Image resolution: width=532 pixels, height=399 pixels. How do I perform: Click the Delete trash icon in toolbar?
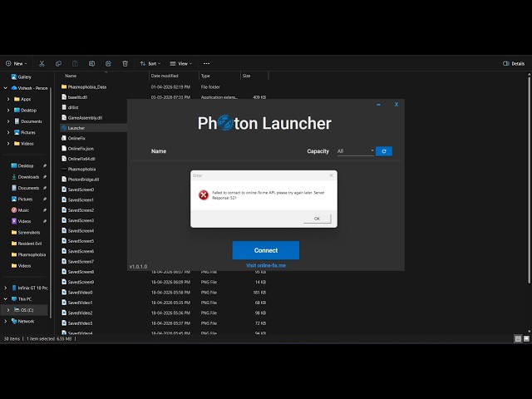[125, 63]
